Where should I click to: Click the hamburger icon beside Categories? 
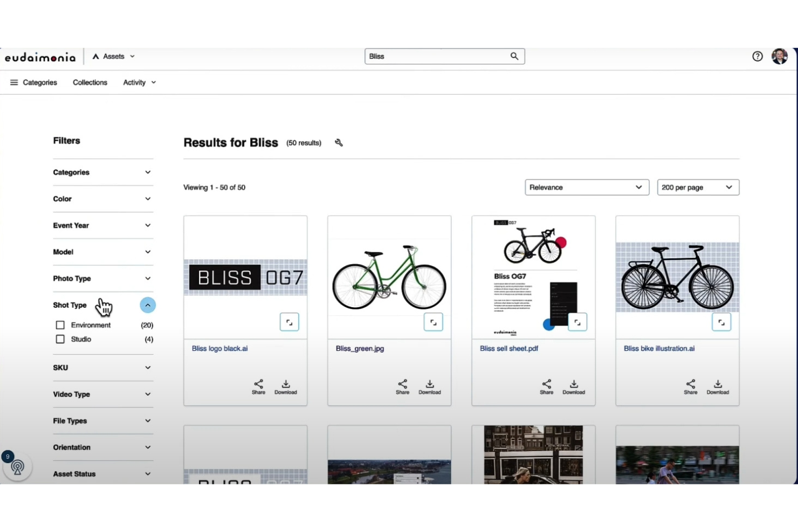(14, 82)
